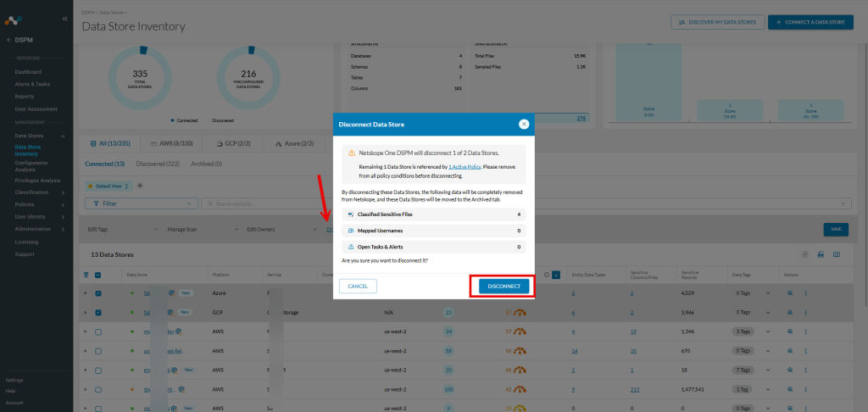868x412 pixels.
Task: Click the Save button
Action: [836, 229]
